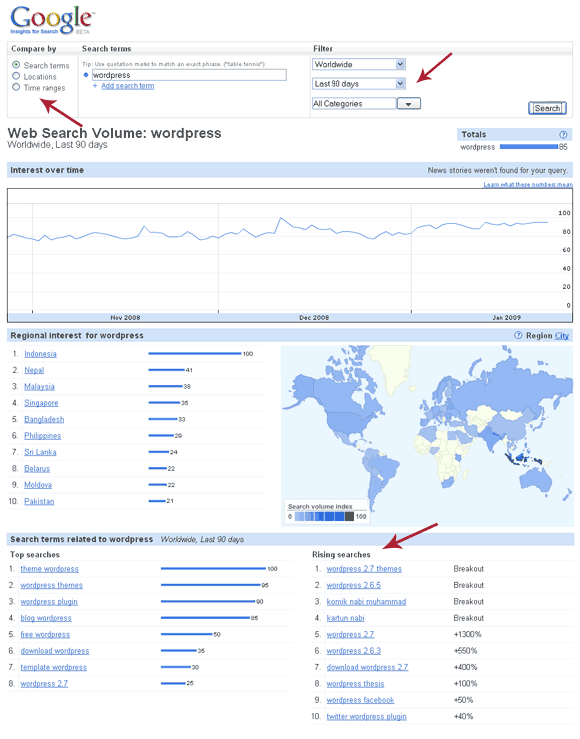580x739 pixels.
Task: Open the wordpress 2.7 top search
Action: [x=44, y=684]
